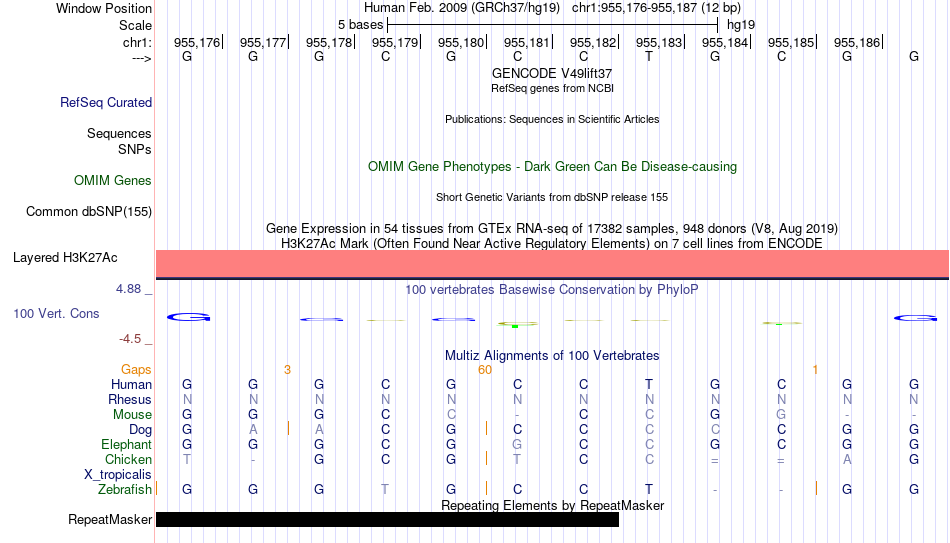Viewport: 950px width, 543px height.
Task: Open the 100 Vert. Cons track label
Action: (x=56, y=313)
